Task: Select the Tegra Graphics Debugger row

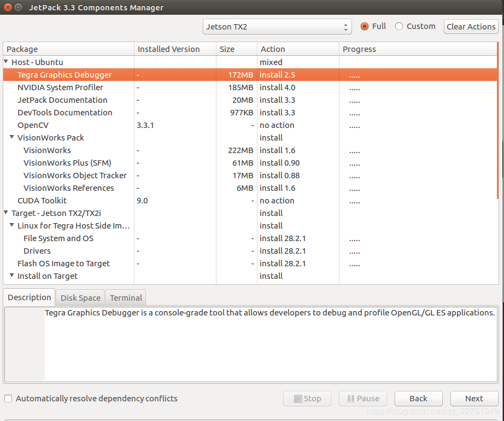Action: coord(250,74)
